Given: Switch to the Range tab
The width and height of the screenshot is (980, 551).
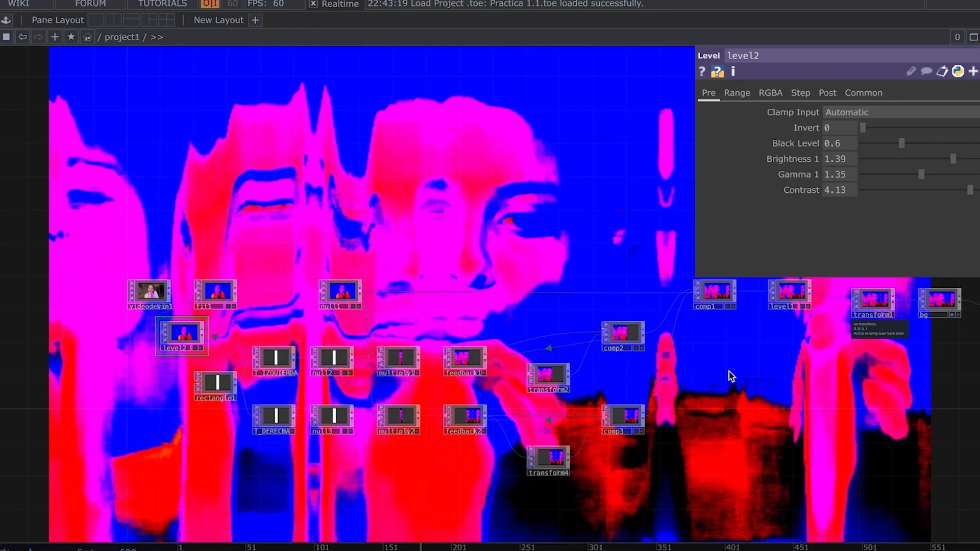Looking at the screenshot, I should [737, 93].
